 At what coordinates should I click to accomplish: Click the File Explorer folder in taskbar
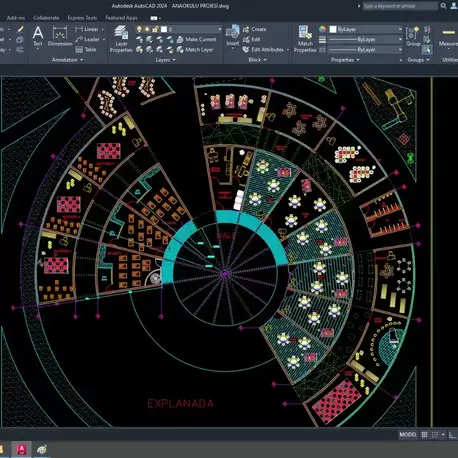[1, 449]
